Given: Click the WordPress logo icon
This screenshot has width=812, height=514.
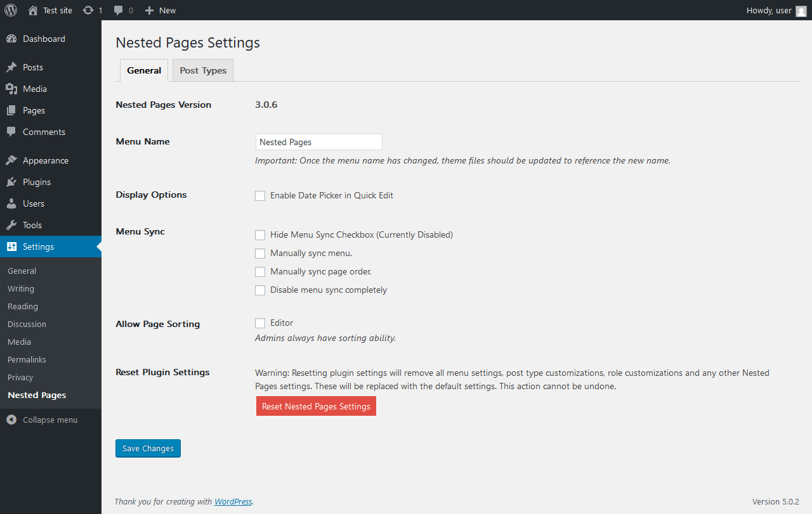Looking at the screenshot, I should click(11, 10).
